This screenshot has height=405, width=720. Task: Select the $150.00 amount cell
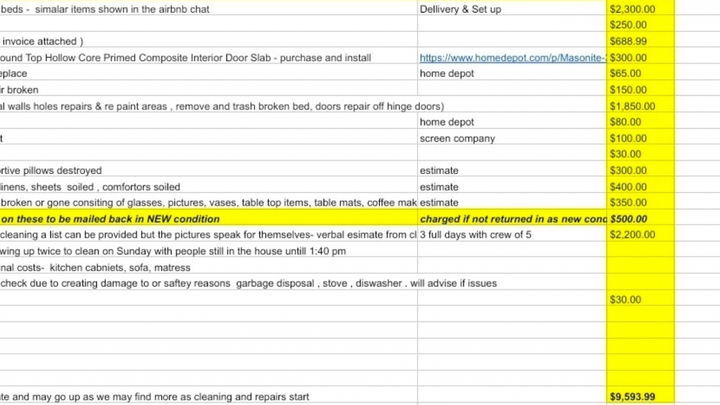point(640,90)
